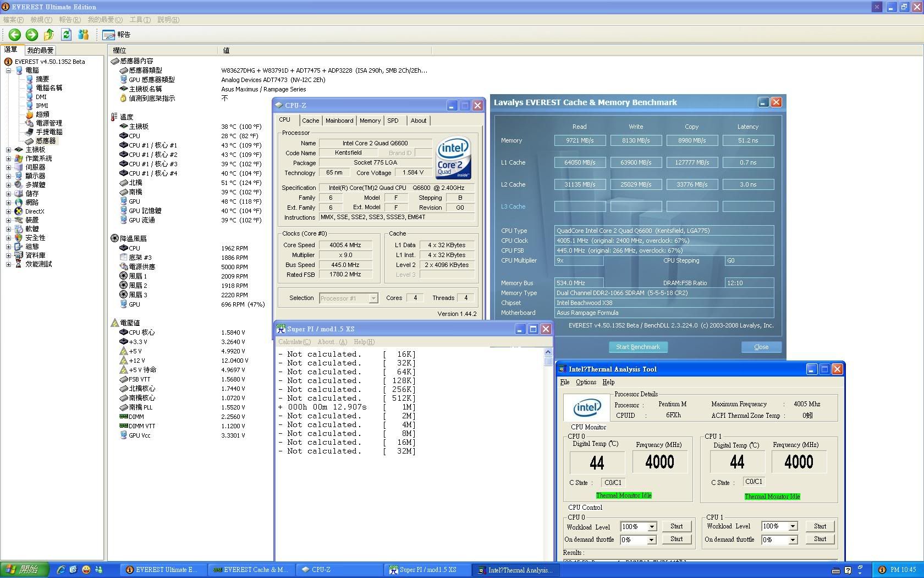Click the Refresh icon in EVEREST toolbar
This screenshot has height=578, width=924.
click(66, 35)
